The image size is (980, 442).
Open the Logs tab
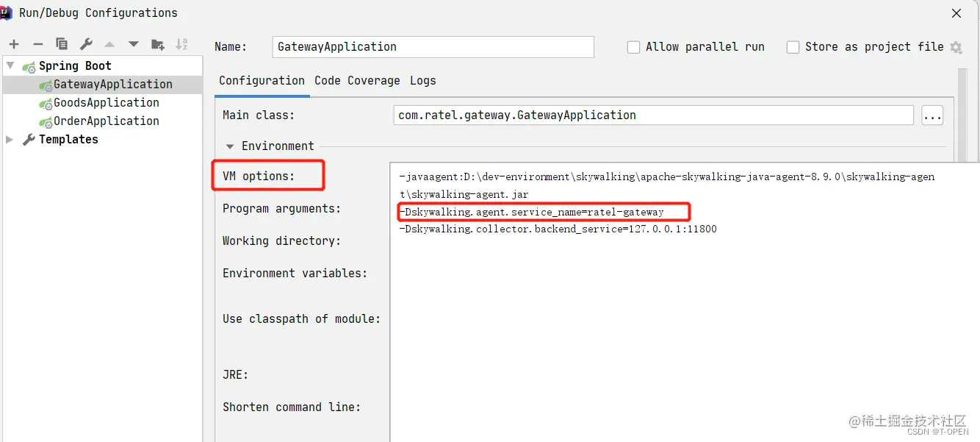pyautogui.click(x=423, y=81)
